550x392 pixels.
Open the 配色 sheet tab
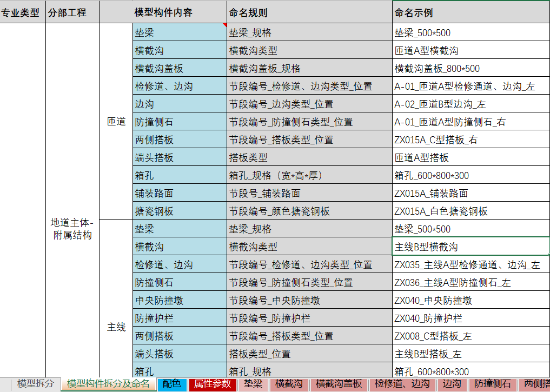[171, 385]
